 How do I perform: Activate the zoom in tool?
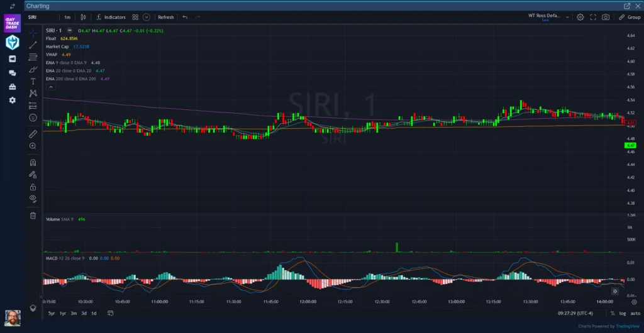pyautogui.click(x=33, y=146)
